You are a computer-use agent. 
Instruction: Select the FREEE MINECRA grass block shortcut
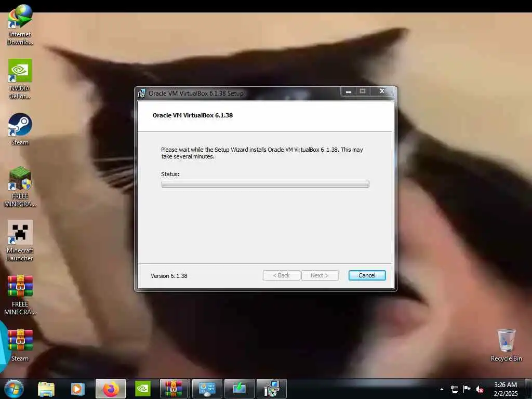click(x=20, y=187)
